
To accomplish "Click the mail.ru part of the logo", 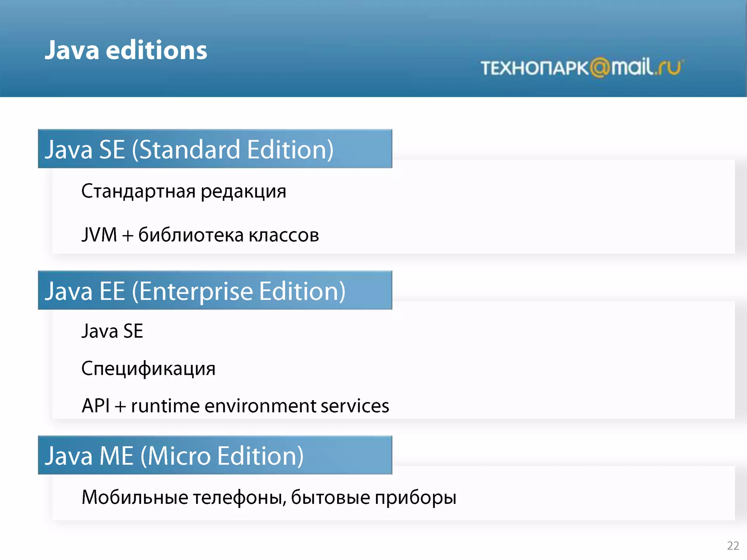I will [x=646, y=67].
